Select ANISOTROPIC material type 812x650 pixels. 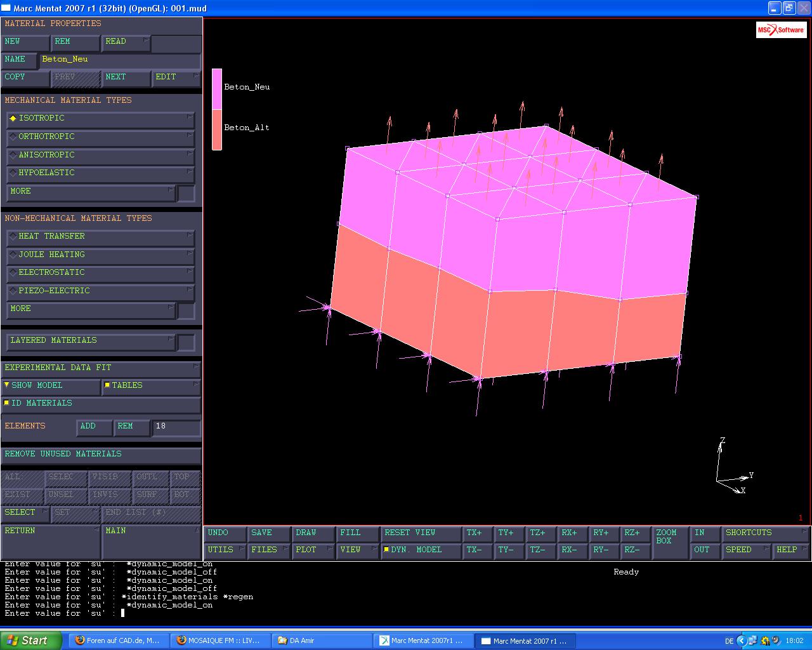click(101, 155)
